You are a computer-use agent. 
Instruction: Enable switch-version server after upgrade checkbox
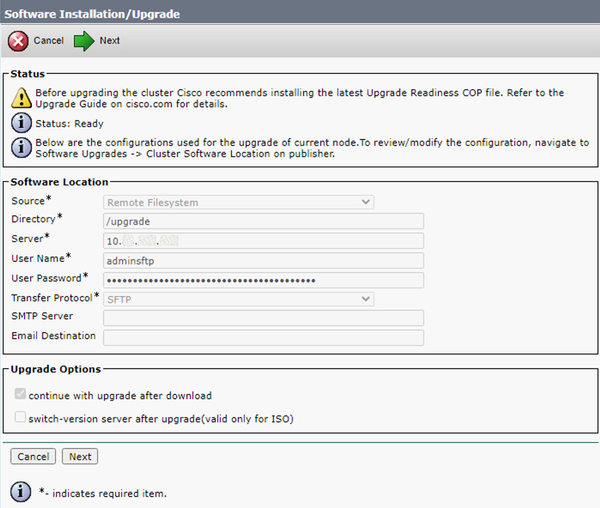click(20, 417)
